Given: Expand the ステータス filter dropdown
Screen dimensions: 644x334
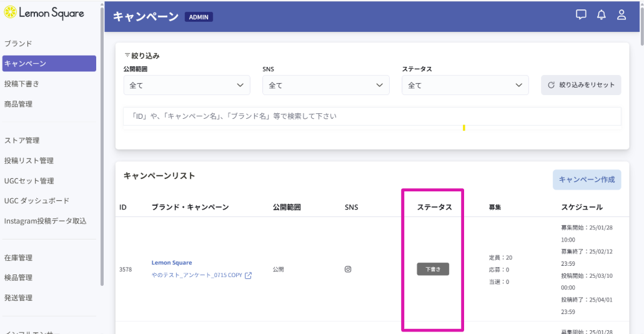Looking at the screenshot, I should [x=465, y=85].
